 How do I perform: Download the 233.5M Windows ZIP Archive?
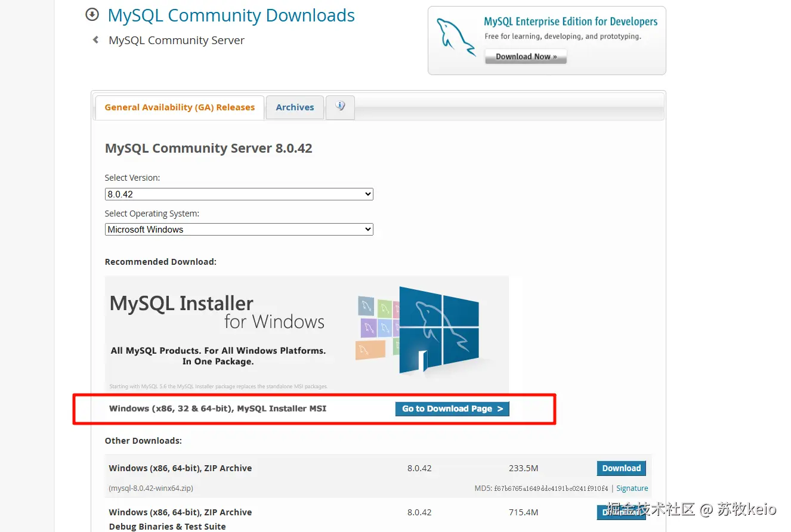point(621,468)
